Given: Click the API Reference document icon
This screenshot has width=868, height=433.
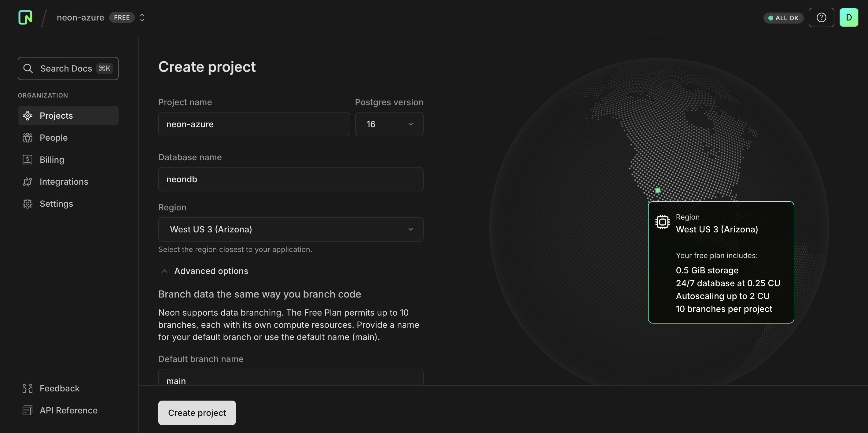Looking at the screenshot, I should pos(27,410).
